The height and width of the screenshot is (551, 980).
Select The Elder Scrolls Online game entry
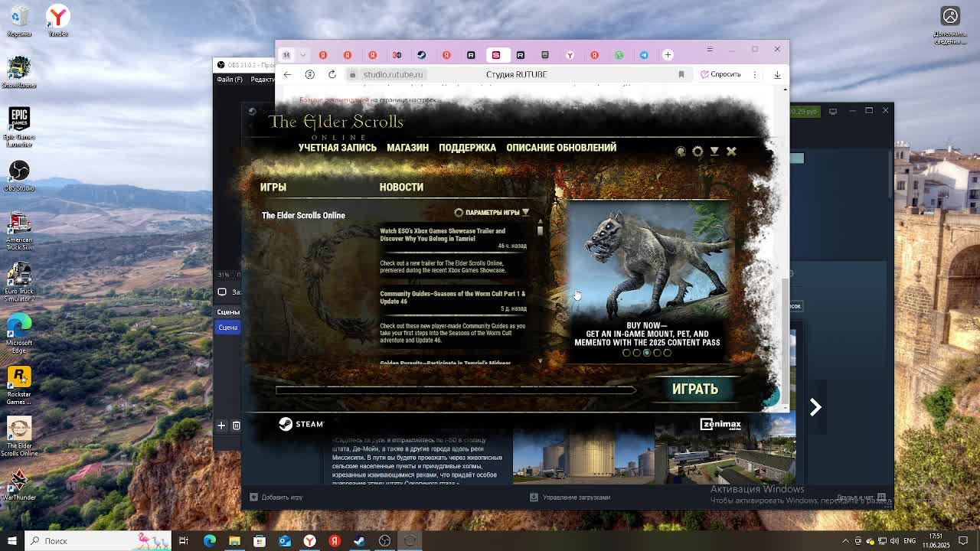[303, 215]
